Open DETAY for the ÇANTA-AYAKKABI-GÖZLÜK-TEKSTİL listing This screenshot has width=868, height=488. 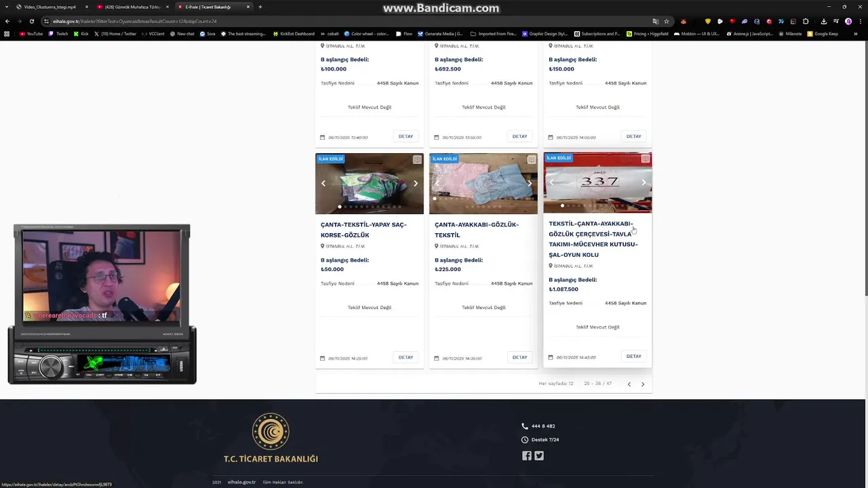[519, 357]
